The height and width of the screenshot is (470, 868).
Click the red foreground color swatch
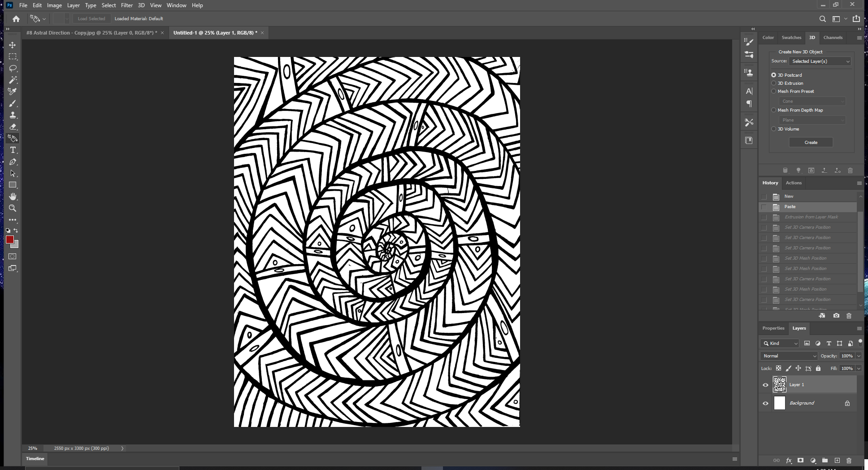click(9, 239)
